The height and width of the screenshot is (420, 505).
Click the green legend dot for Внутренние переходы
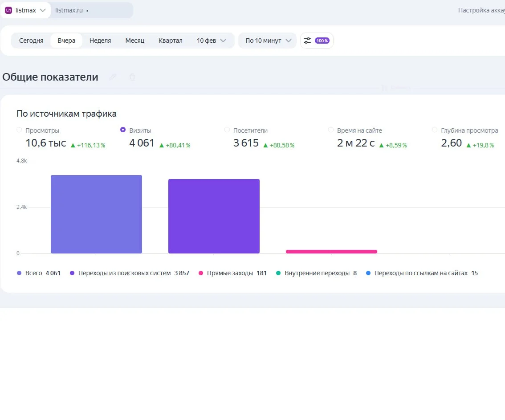coord(278,273)
